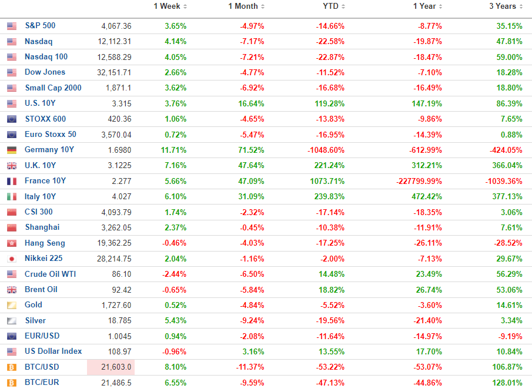
Task: Click the UK flag icon beside Brent Oil
Action: click(12, 290)
